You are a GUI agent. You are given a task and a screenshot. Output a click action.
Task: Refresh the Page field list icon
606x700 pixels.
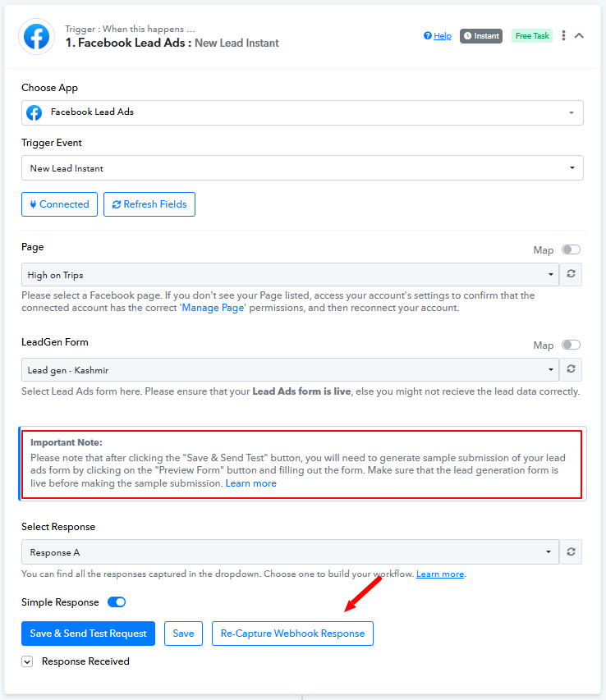571,274
